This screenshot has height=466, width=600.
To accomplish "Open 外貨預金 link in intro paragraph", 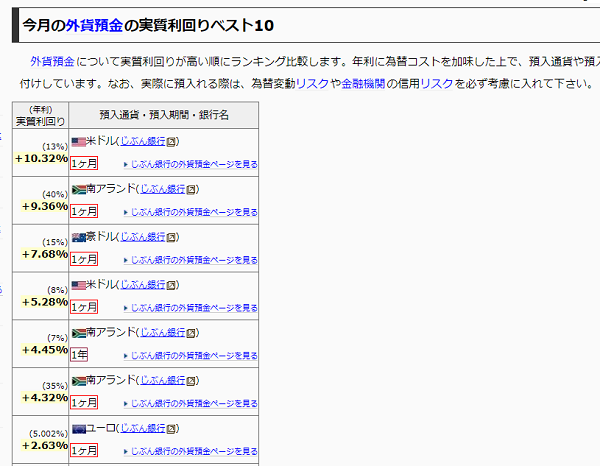I will pyautogui.click(x=52, y=61).
